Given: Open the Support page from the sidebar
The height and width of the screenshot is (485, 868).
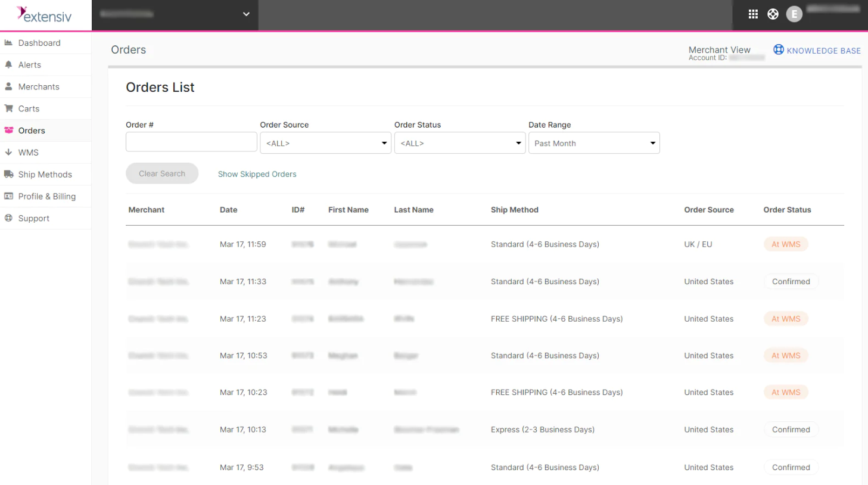Looking at the screenshot, I should click(33, 217).
